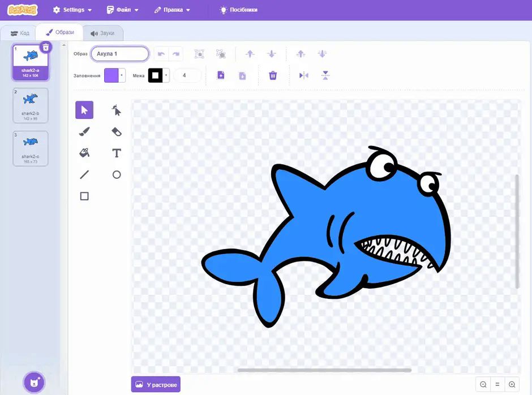Click the Copy icon
532x395 pixels.
tap(221, 75)
